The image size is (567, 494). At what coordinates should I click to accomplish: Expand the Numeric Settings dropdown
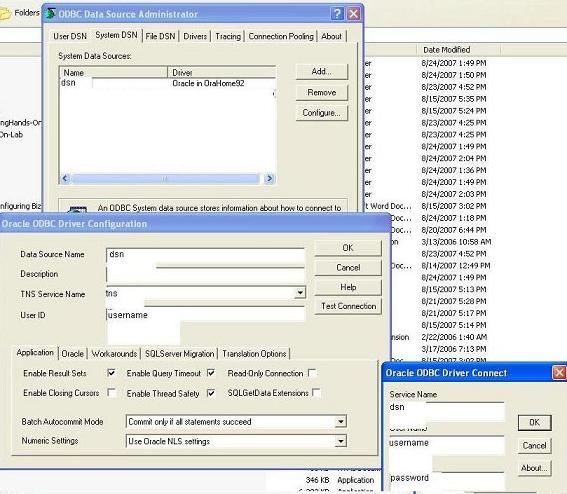(340, 441)
